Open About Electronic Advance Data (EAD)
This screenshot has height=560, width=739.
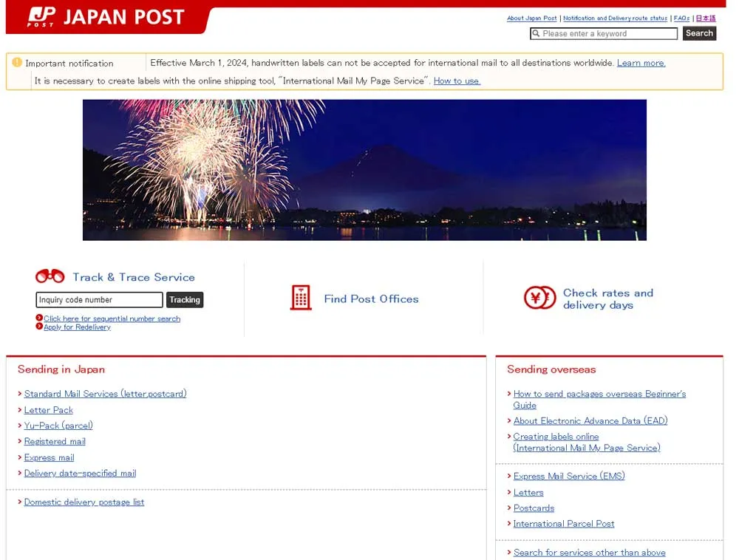[590, 421]
